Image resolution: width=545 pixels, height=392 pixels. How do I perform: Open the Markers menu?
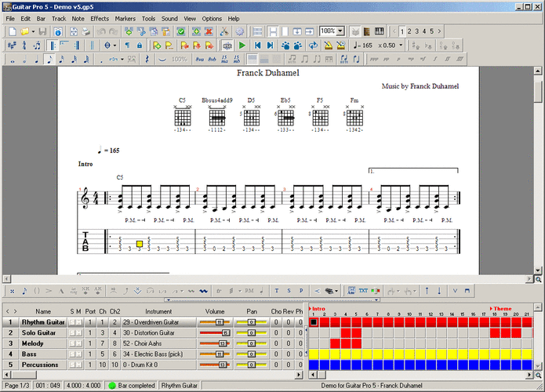pyautogui.click(x=125, y=19)
